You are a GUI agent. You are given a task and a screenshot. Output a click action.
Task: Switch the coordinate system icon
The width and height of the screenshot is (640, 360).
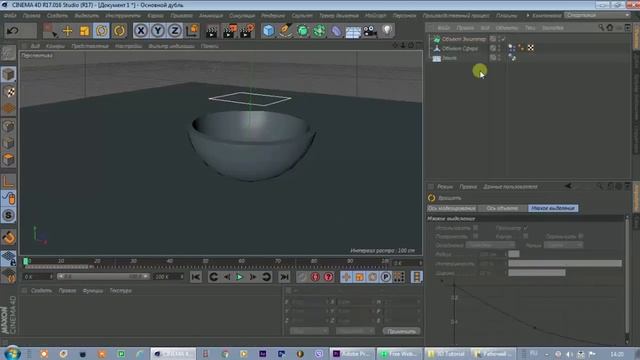[x=192, y=31]
